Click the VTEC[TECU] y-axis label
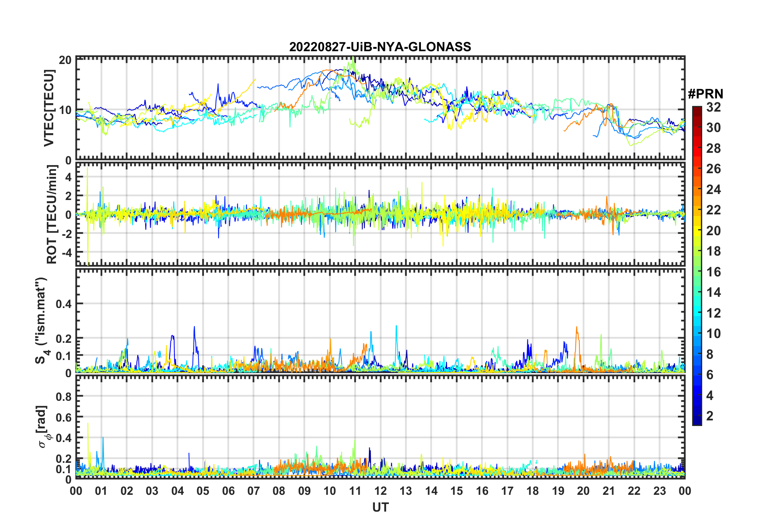Image resolution: width=761 pixels, height=532 pixels. click(x=49, y=108)
